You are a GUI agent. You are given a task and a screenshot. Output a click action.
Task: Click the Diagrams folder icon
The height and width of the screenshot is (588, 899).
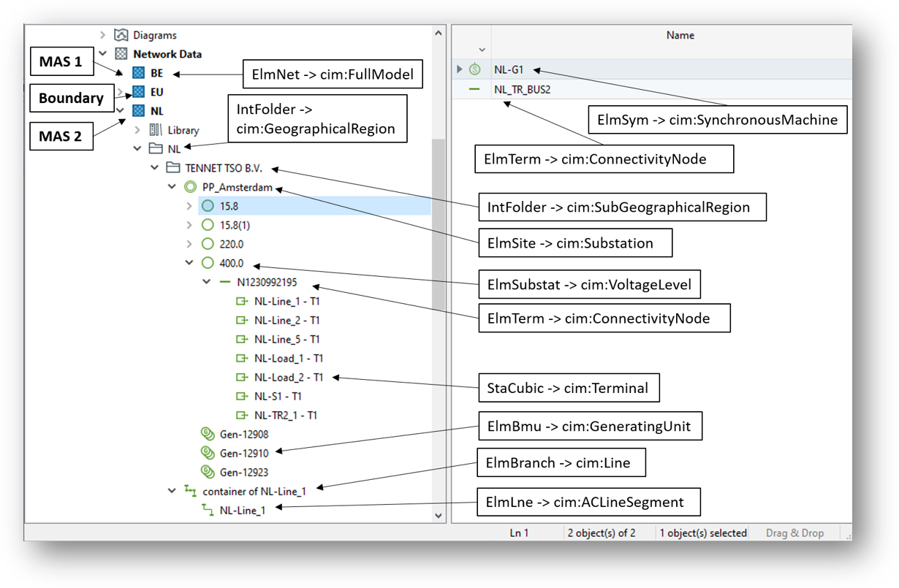click(121, 35)
